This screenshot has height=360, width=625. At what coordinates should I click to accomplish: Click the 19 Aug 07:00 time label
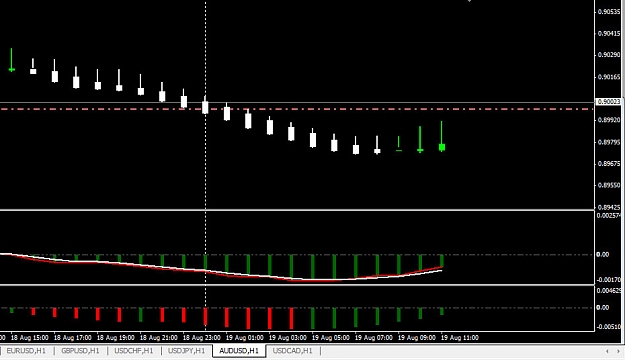(374, 338)
